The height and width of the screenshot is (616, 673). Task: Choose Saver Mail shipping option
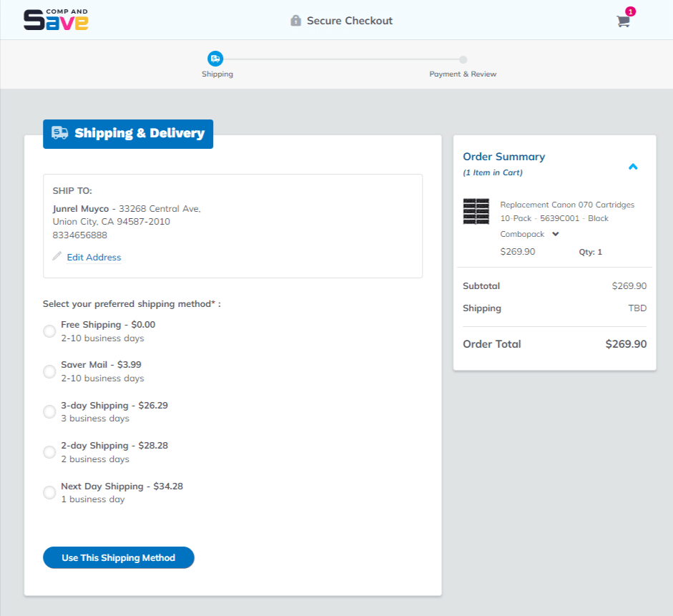click(49, 371)
